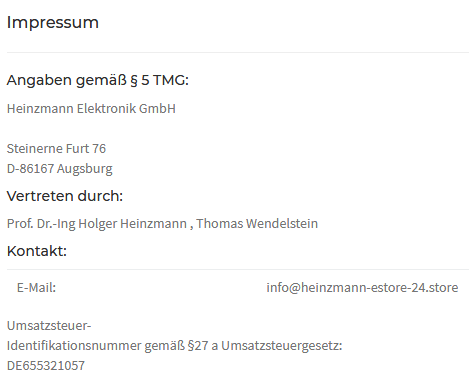Click the name Thomas Wendelstein

tap(257, 223)
